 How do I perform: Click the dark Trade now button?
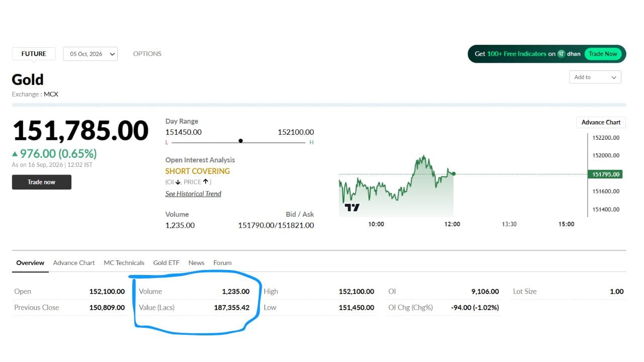click(x=42, y=182)
